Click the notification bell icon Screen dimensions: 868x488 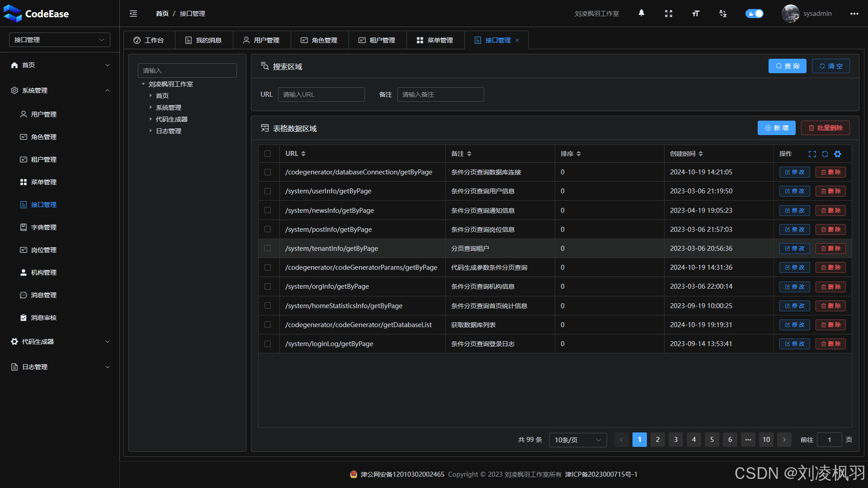pyautogui.click(x=642, y=13)
